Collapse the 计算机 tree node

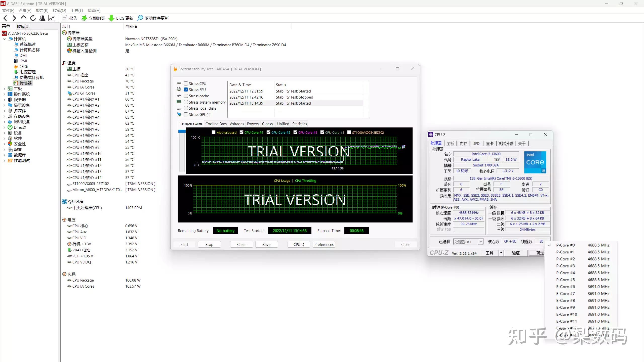click(4, 39)
